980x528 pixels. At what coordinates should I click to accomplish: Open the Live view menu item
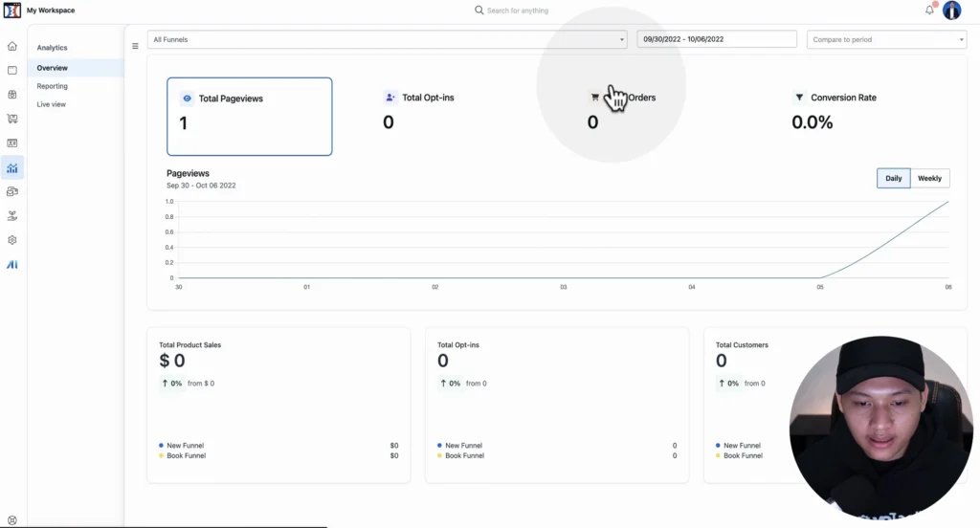(52, 104)
